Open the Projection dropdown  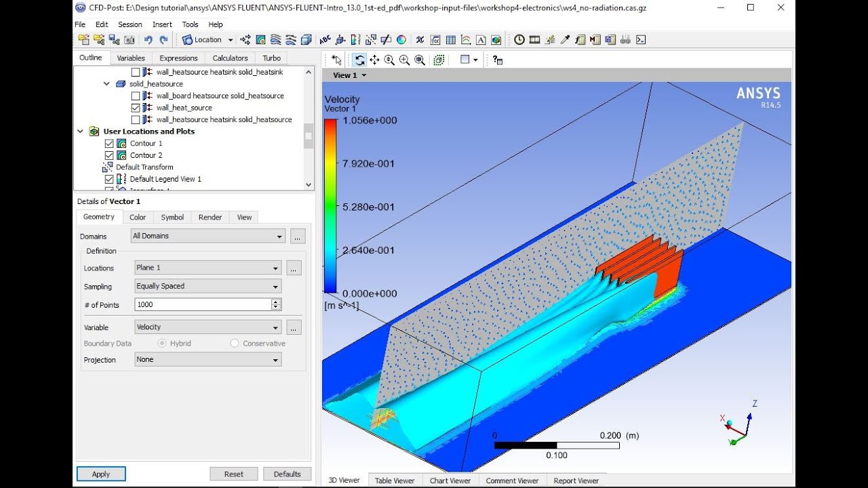click(208, 359)
